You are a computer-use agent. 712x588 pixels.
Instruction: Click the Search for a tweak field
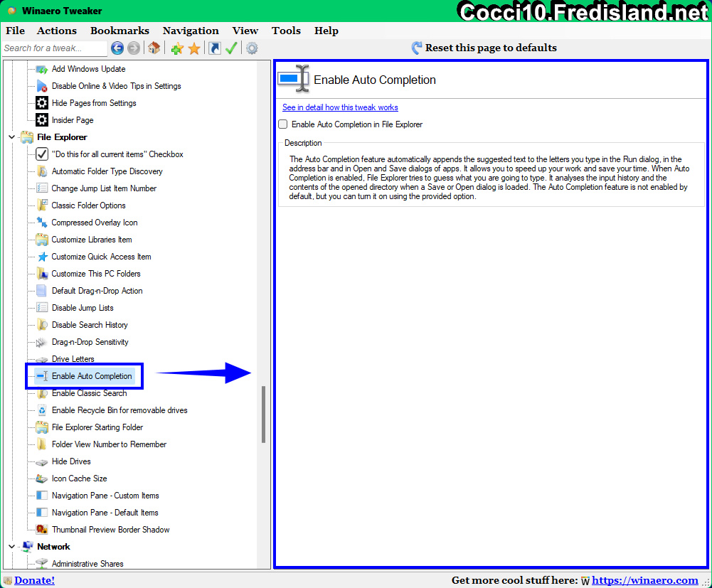pyautogui.click(x=55, y=48)
